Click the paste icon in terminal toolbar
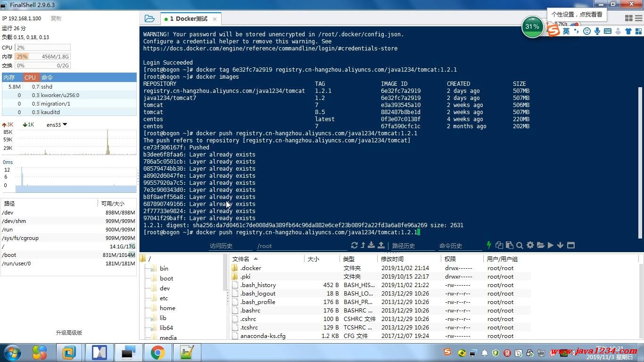This screenshot has width=644, height=362. [x=510, y=245]
